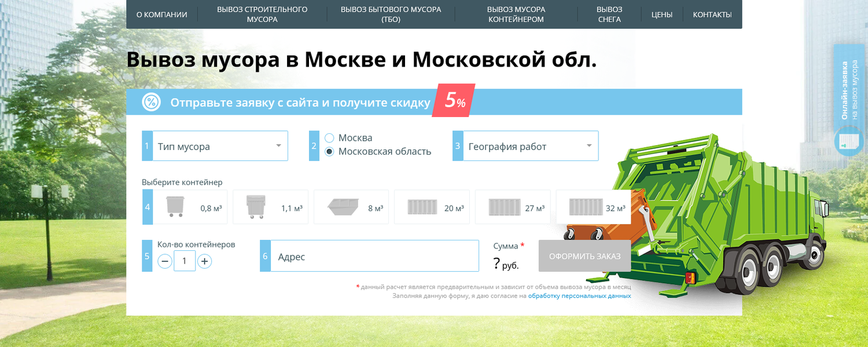This screenshot has height=347, width=868.
Task: Decrease container count with minus button
Action: coord(165,261)
